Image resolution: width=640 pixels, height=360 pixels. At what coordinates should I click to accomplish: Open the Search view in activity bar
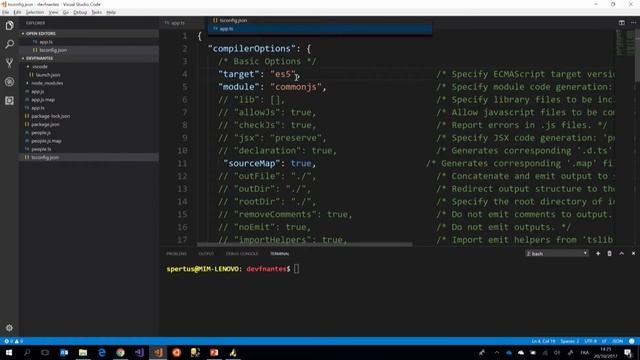pyautogui.click(x=9, y=44)
